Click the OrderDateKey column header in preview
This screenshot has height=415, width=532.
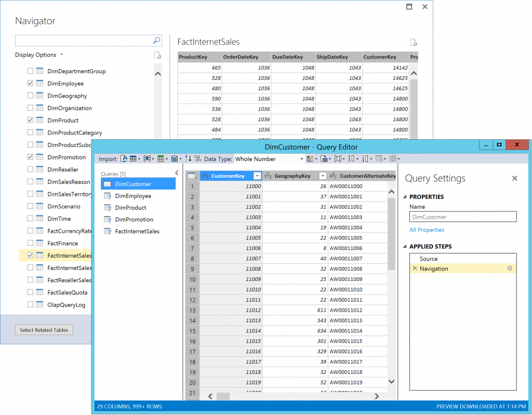tap(246, 57)
